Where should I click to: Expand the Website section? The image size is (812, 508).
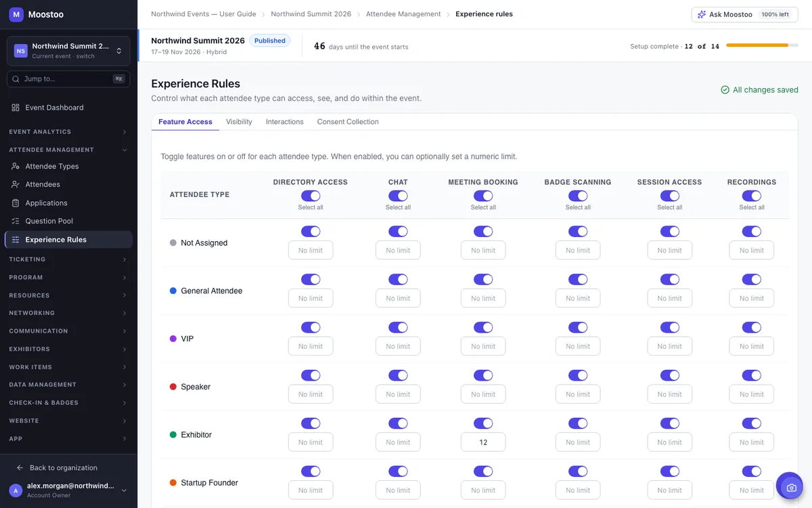point(68,421)
